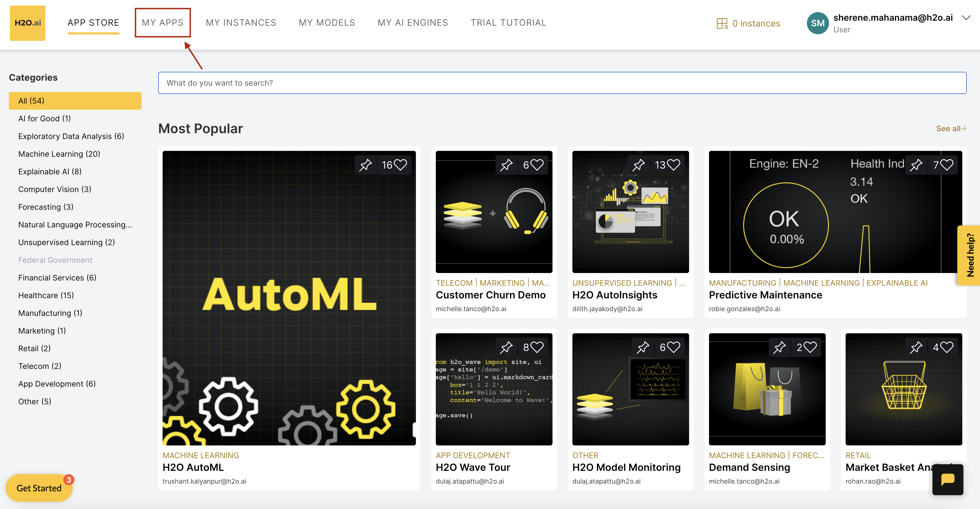Pin the Demand Sensing app
Image resolution: width=980 pixels, height=509 pixels.
[x=780, y=347]
